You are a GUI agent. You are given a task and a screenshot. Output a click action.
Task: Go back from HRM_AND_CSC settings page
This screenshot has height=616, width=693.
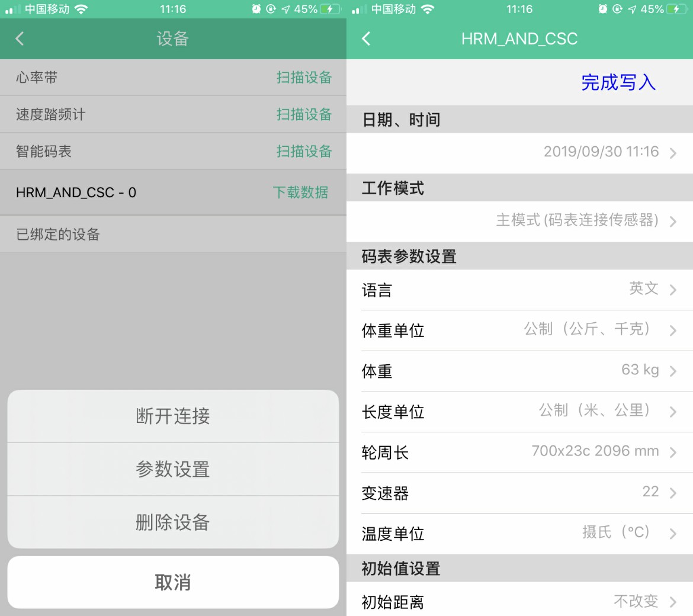366,39
